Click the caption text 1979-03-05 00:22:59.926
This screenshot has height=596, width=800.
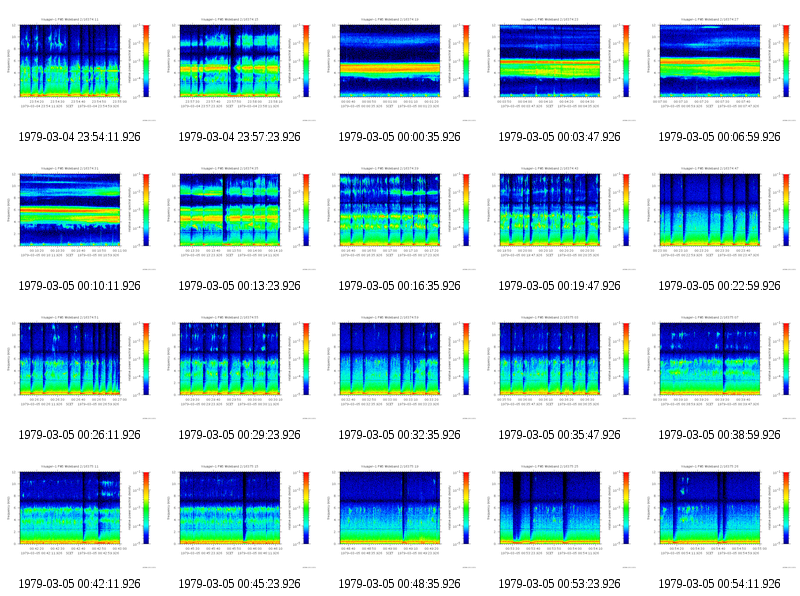(x=719, y=286)
